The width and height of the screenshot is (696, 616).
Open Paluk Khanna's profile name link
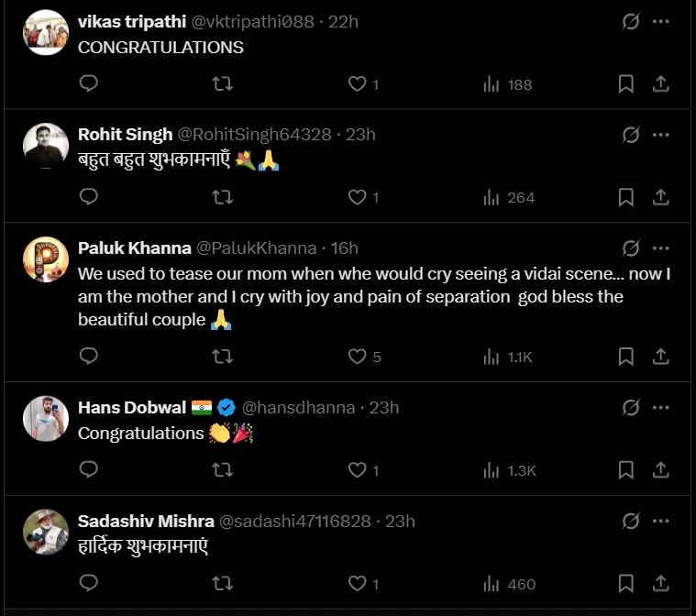tap(134, 248)
